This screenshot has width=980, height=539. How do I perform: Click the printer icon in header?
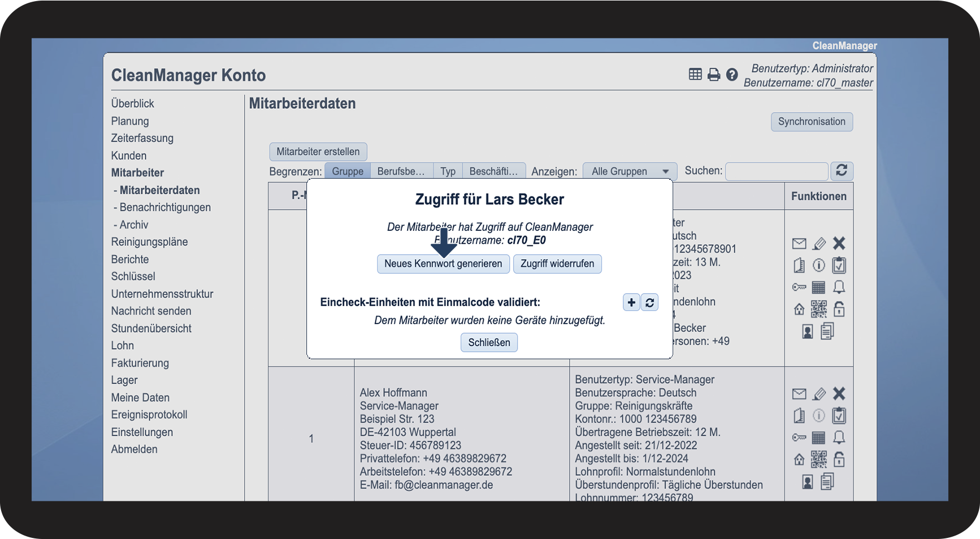714,74
